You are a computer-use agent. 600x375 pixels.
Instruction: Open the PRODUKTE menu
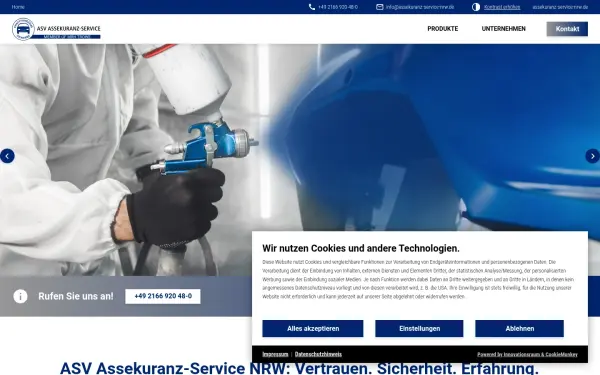click(x=443, y=29)
